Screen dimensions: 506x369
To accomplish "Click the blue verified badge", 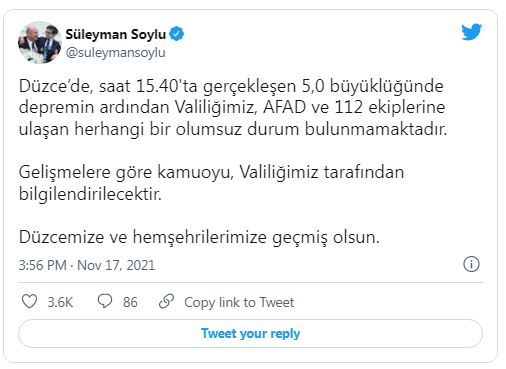I will pos(177,34).
